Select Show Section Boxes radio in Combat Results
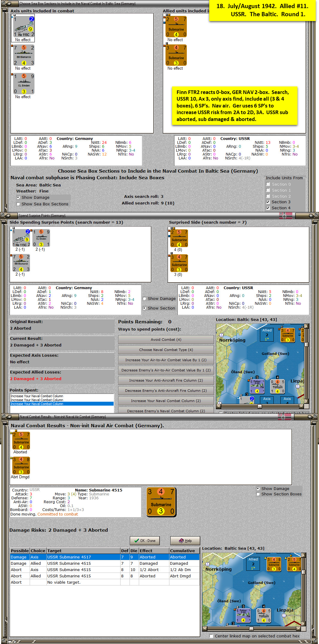 click(258, 494)
